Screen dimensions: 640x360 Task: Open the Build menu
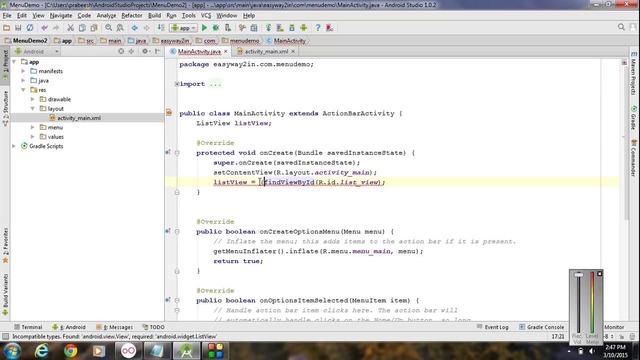tap(154, 16)
